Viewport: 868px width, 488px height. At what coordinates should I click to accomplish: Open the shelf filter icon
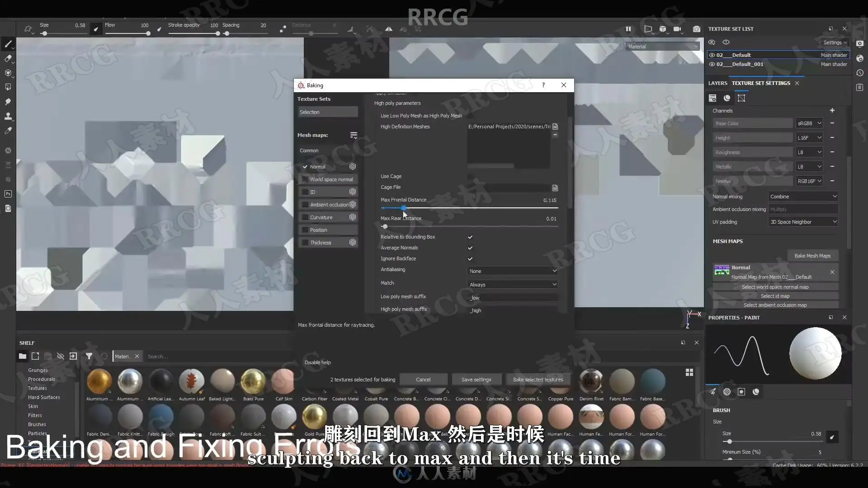(89, 356)
